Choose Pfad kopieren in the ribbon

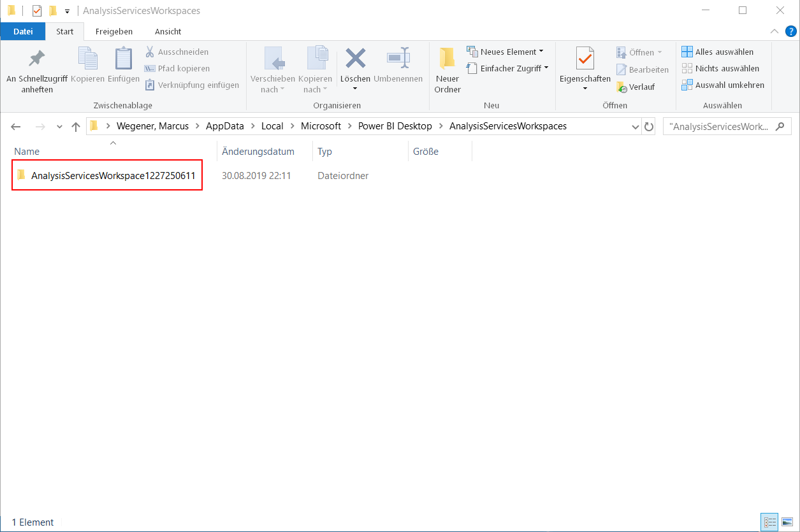[x=177, y=68]
